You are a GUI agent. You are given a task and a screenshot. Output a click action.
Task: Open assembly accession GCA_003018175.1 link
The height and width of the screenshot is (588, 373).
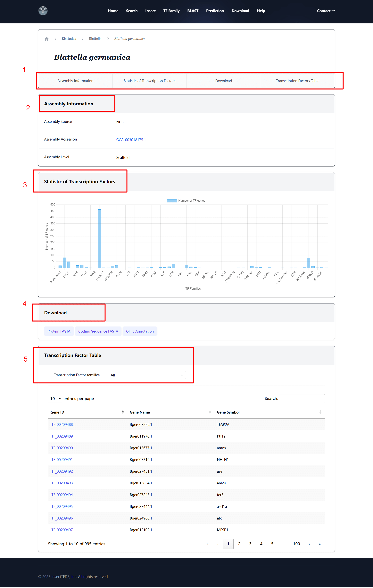(x=131, y=140)
